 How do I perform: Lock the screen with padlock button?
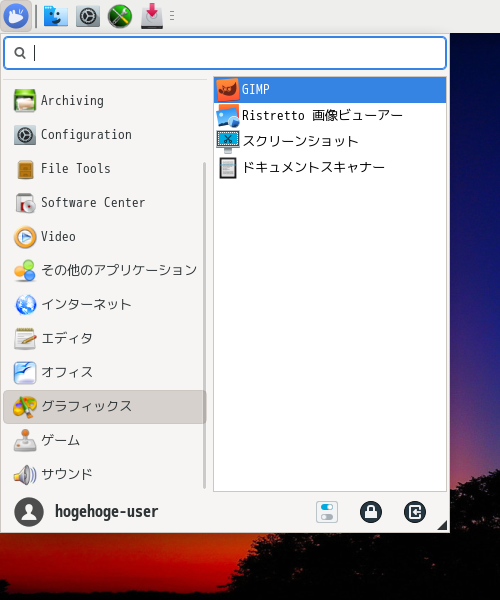[371, 512]
